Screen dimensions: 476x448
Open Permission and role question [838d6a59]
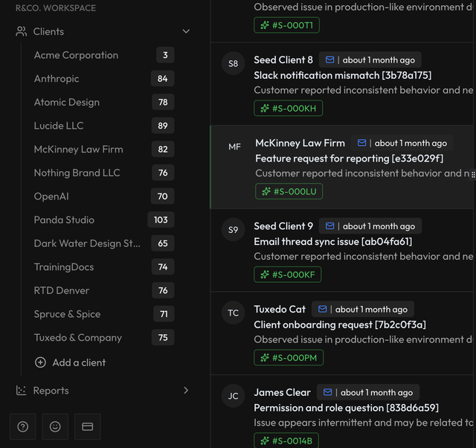click(346, 408)
